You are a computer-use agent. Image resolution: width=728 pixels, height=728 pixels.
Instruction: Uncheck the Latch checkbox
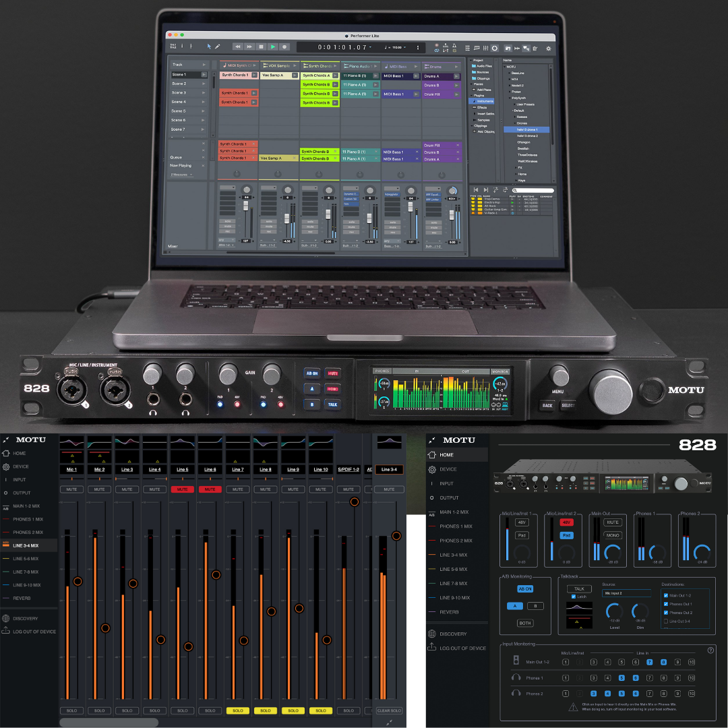574,597
